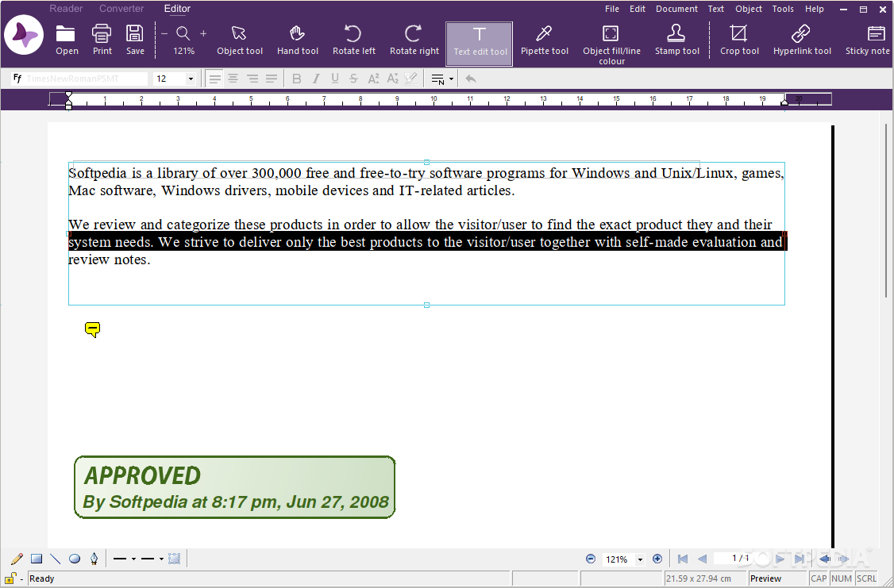Open the Document menu
The height and width of the screenshot is (588, 894).
(676, 9)
